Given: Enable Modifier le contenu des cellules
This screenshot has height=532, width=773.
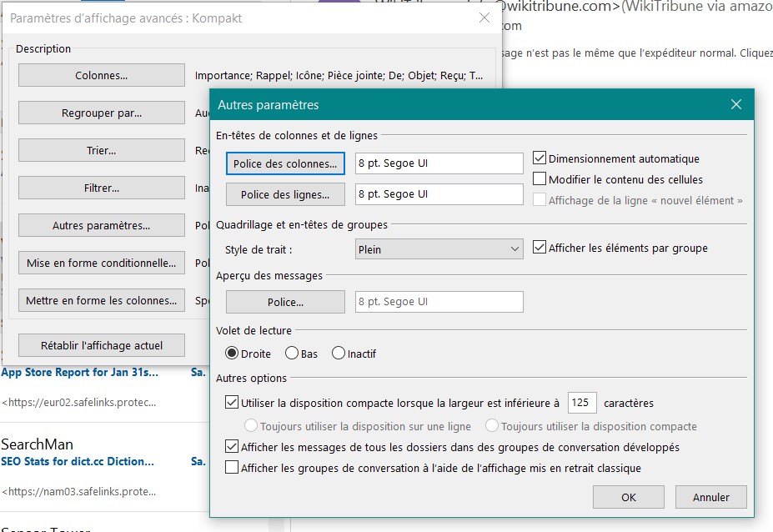Looking at the screenshot, I should click(x=540, y=179).
